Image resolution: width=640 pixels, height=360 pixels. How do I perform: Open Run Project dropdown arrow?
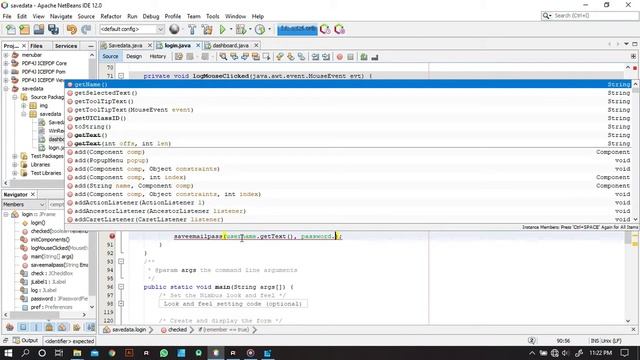click(x=231, y=29)
